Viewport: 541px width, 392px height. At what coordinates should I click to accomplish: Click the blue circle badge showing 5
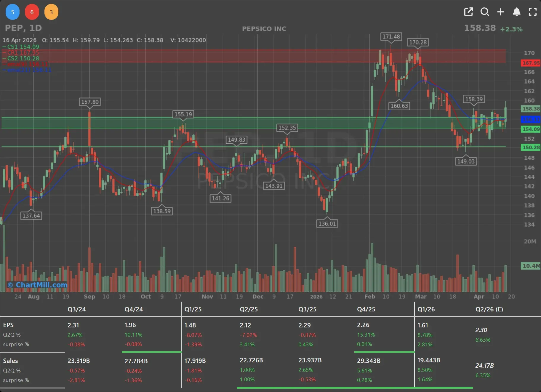pos(12,12)
